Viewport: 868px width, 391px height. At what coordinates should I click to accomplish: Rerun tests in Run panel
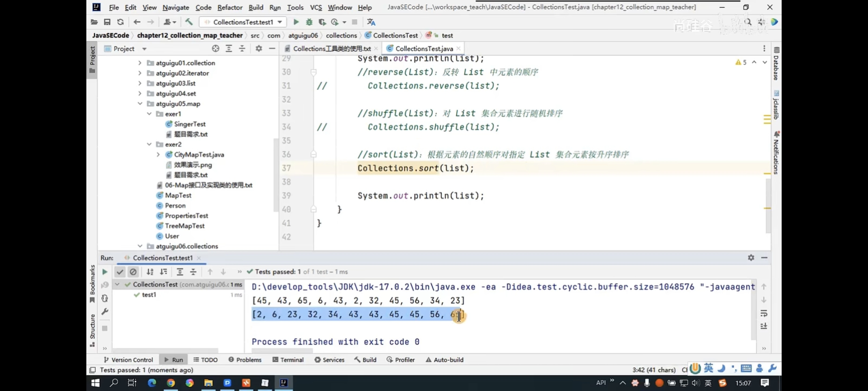click(105, 272)
